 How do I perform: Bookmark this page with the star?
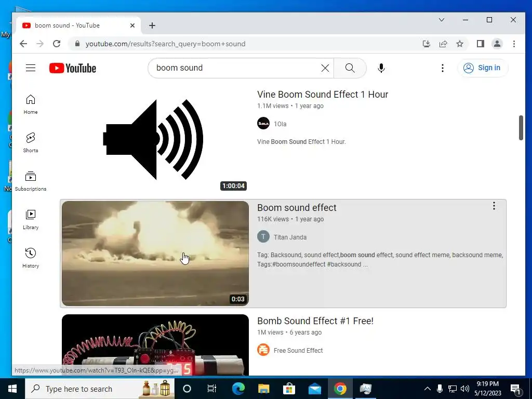coord(460,44)
